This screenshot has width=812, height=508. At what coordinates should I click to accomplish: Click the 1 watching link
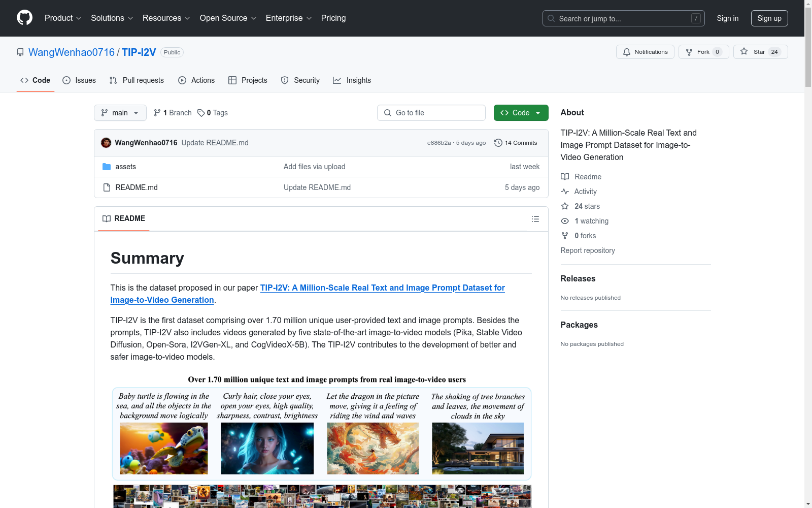[591, 221]
